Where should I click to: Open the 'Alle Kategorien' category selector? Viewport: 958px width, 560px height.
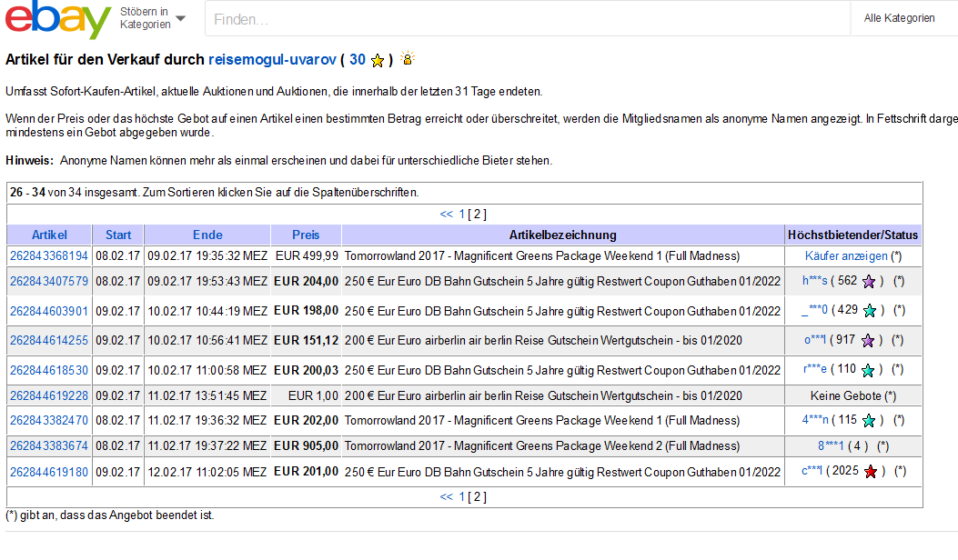(899, 18)
